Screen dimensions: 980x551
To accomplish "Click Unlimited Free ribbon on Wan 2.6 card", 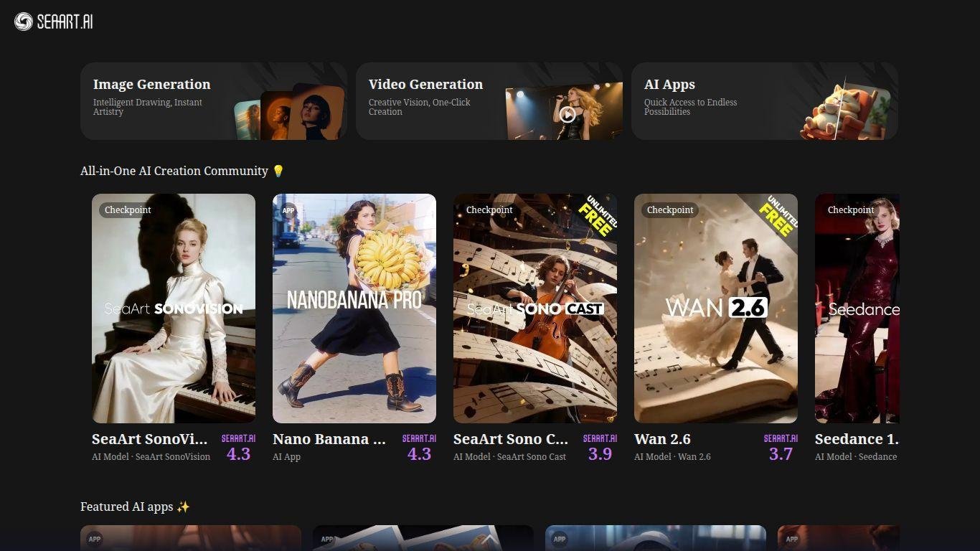I will [x=778, y=215].
